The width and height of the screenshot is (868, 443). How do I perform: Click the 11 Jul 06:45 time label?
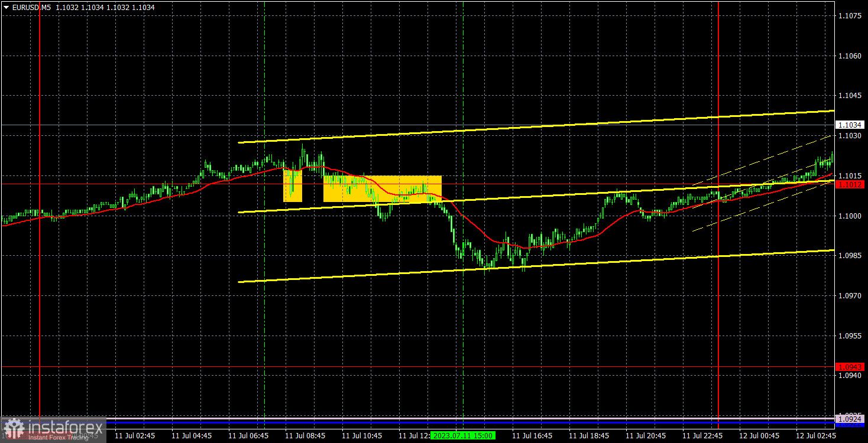click(x=248, y=435)
